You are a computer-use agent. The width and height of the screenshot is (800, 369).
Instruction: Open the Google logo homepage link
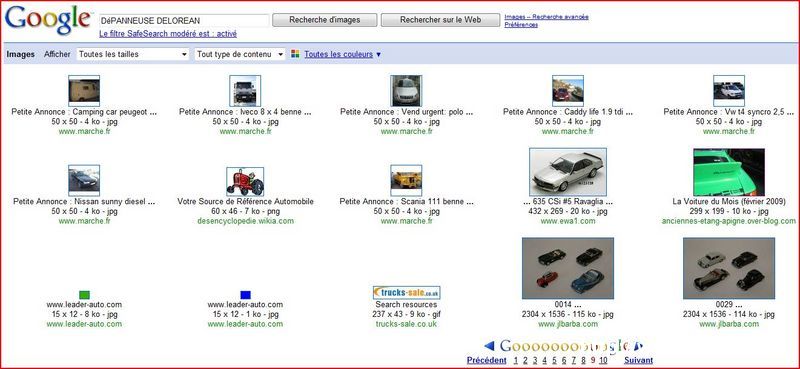click(47, 20)
